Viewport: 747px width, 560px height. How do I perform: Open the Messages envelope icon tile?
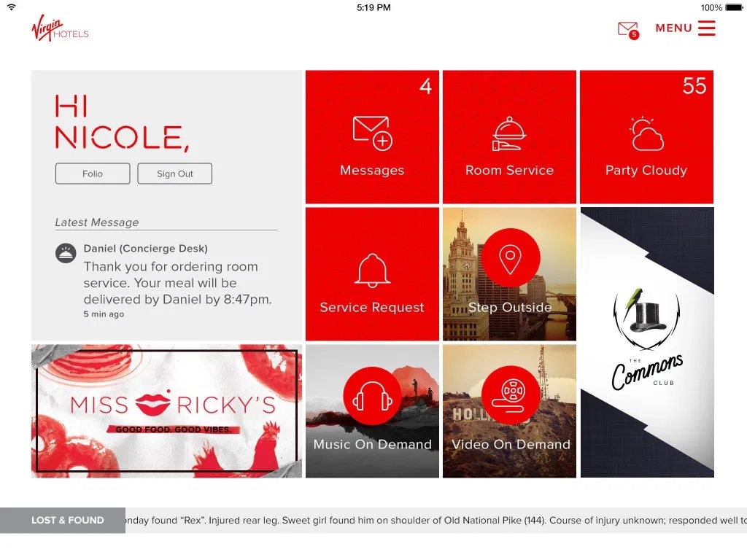[373, 133]
